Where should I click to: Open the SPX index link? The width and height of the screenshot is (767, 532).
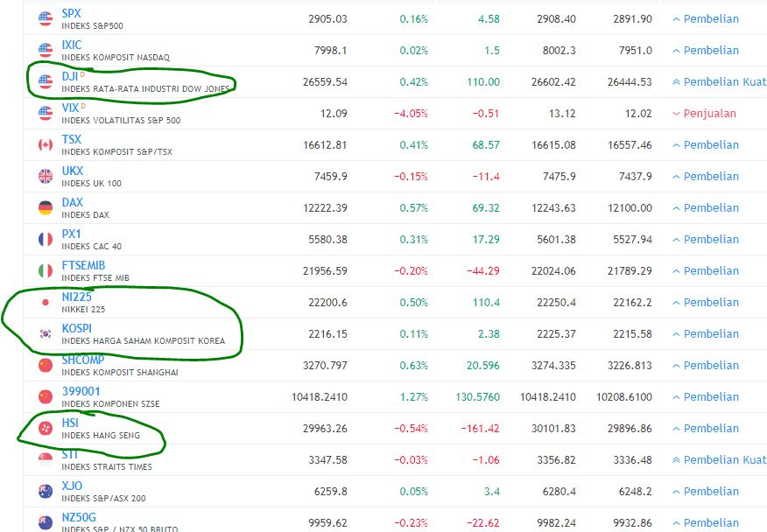tap(72, 14)
